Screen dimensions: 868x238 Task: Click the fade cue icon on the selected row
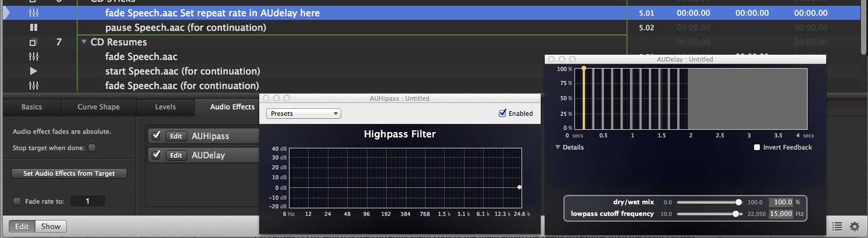tap(33, 13)
